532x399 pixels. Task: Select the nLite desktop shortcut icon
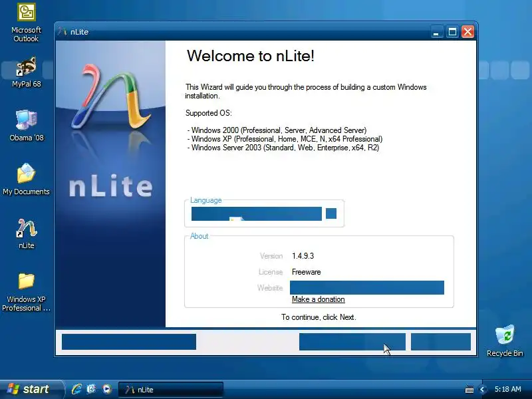(x=26, y=233)
